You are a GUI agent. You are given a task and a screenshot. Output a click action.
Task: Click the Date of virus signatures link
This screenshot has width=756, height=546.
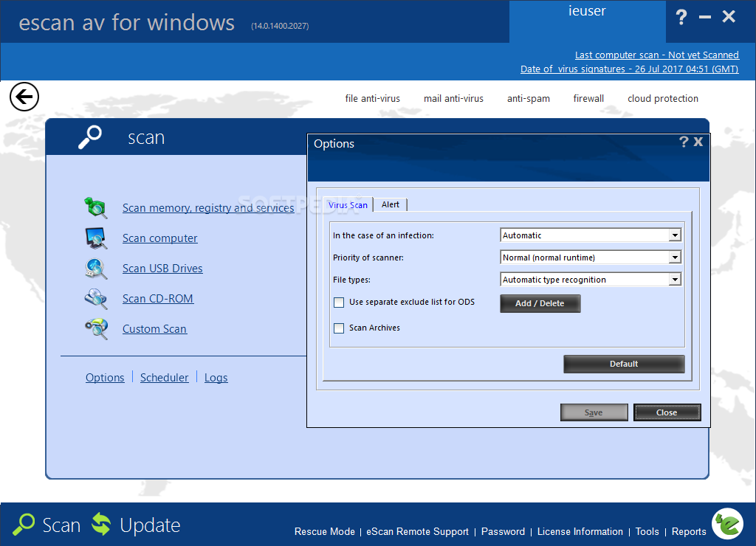pos(629,69)
